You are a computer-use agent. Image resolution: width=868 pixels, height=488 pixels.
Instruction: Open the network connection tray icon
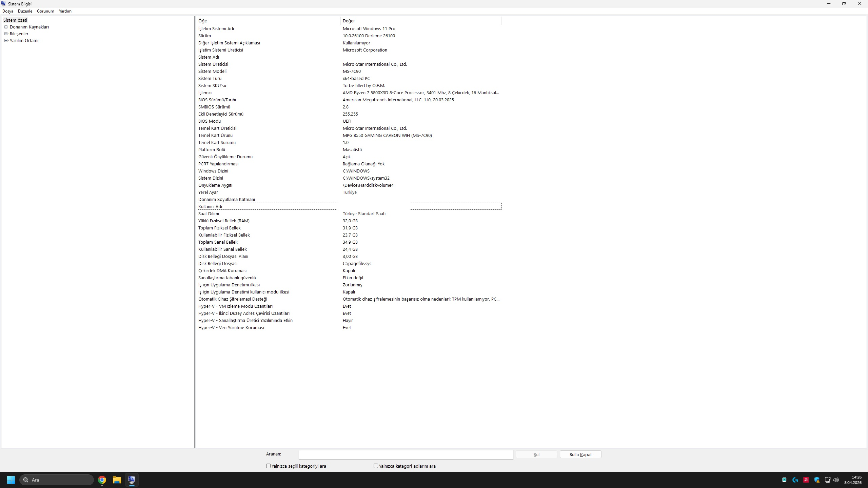pyautogui.click(x=827, y=480)
